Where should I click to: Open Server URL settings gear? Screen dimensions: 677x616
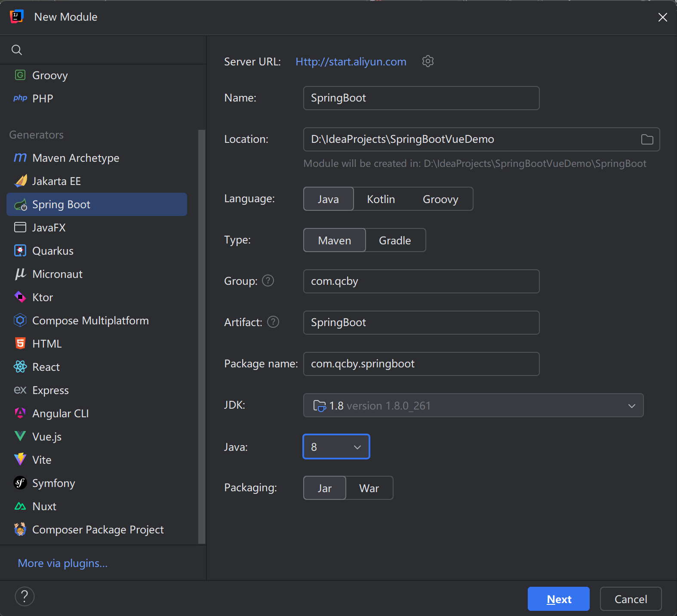pyautogui.click(x=428, y=62)
